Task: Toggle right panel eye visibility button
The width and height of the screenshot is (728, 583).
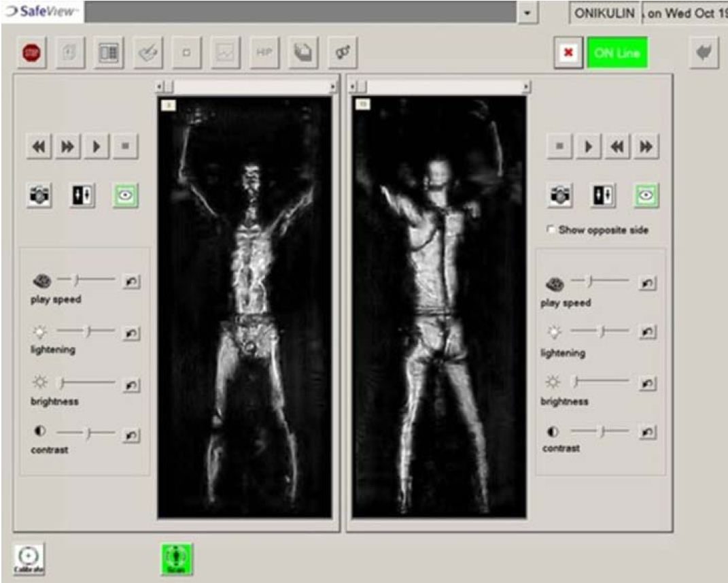Action: (646, 195)
